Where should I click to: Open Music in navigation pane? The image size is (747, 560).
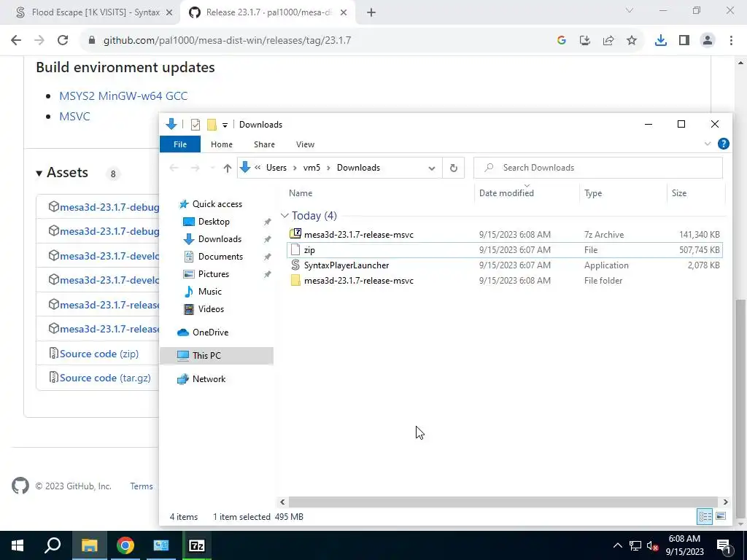coord(209,292)
